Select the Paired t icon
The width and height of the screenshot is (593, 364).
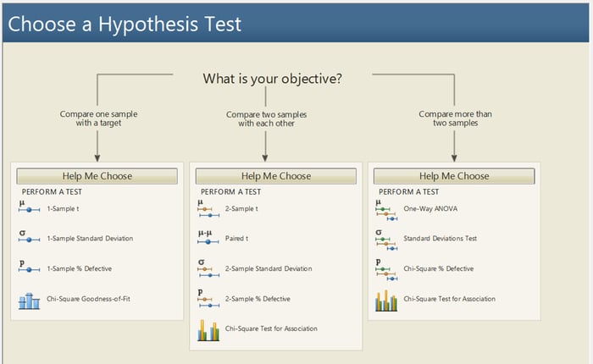coord(208,238)
